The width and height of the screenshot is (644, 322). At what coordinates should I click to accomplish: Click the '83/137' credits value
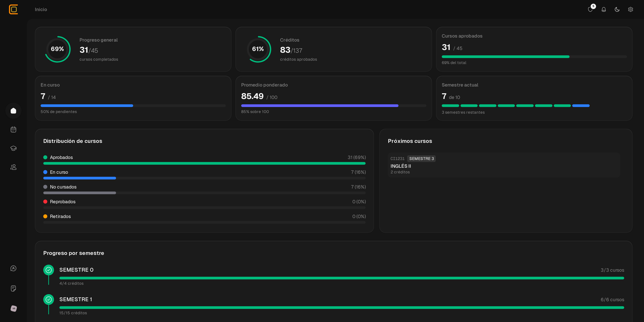click(291, 50)
